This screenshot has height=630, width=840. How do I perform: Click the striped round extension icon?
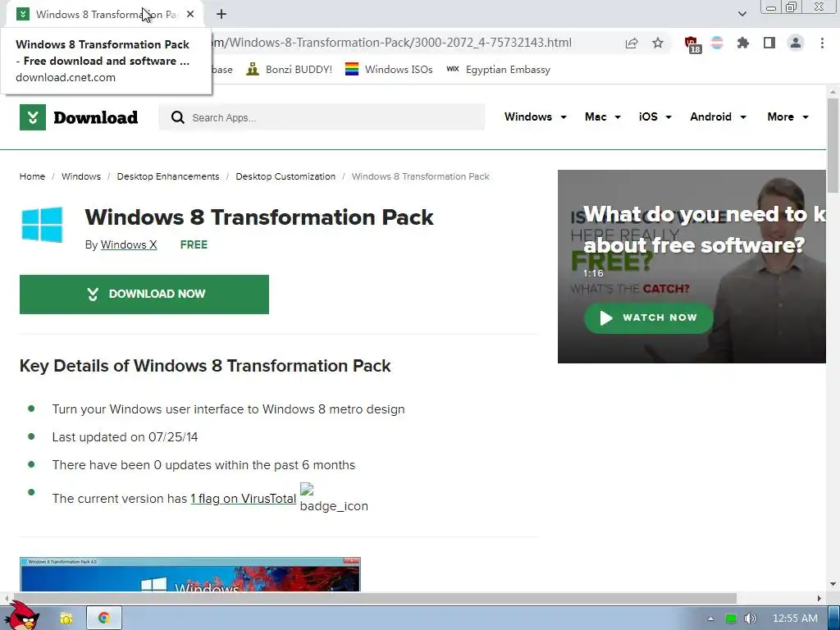point(717,43)
